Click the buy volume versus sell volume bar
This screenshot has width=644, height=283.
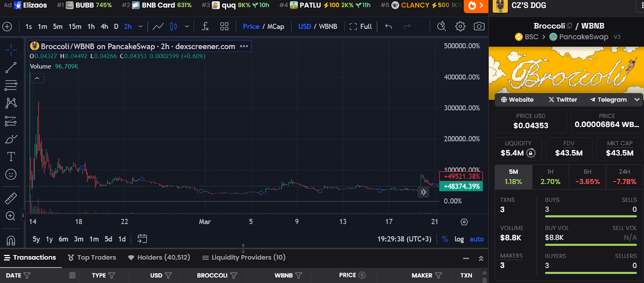[x=591, y=244]
